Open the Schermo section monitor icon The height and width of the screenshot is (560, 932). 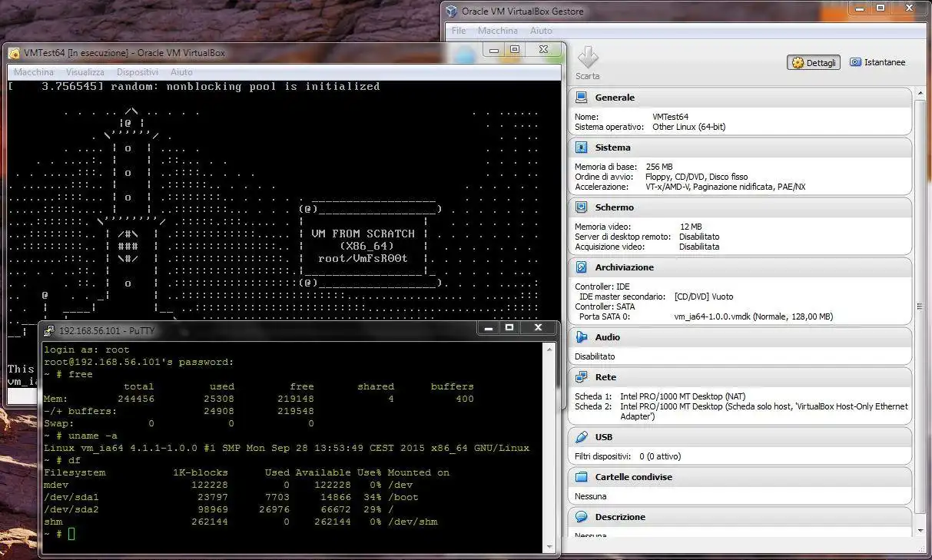tap(582, 207)
